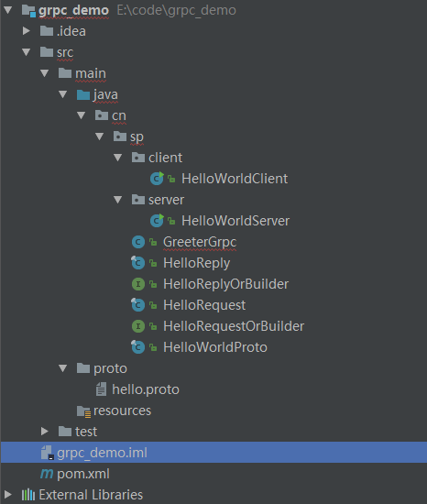Click the test folder icon
This screenshot has width=427, height=504.
tap(65, 432)
